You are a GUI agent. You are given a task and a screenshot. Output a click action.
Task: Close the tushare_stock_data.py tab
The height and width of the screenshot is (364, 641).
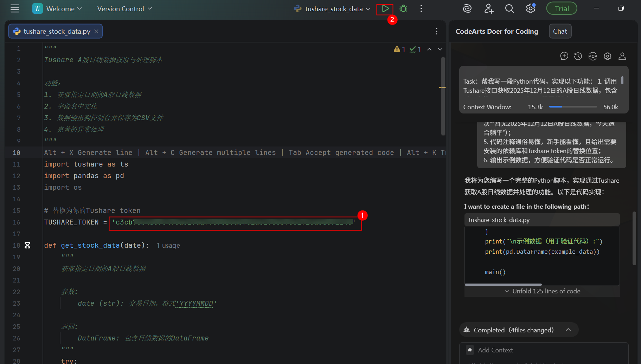pyautogui.click(x=96, y=31)
